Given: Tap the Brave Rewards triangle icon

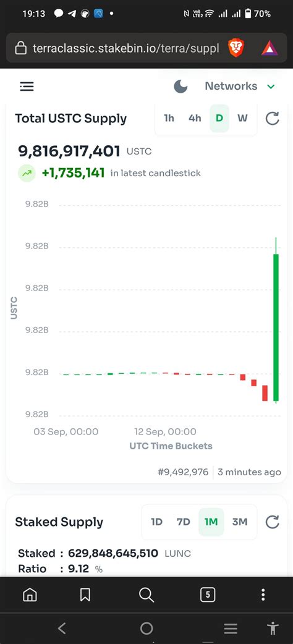Looking at the screenshot, I should (x=270, y=49).
